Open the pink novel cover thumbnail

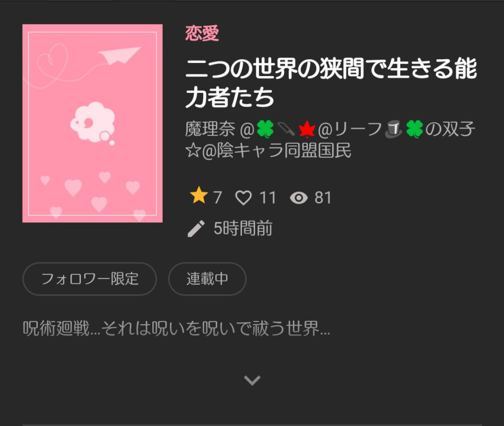tap(92, 123)
